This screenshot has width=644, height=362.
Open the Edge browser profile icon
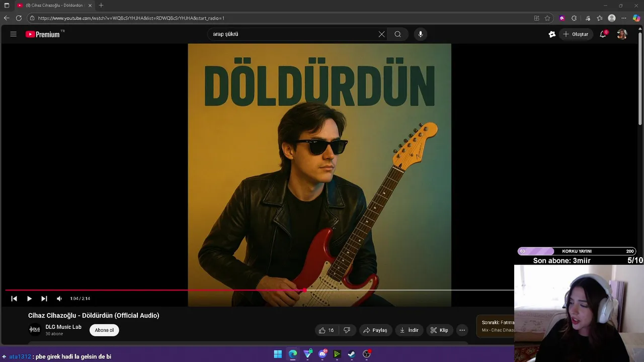pyautogui.click(x=612, y=18)
